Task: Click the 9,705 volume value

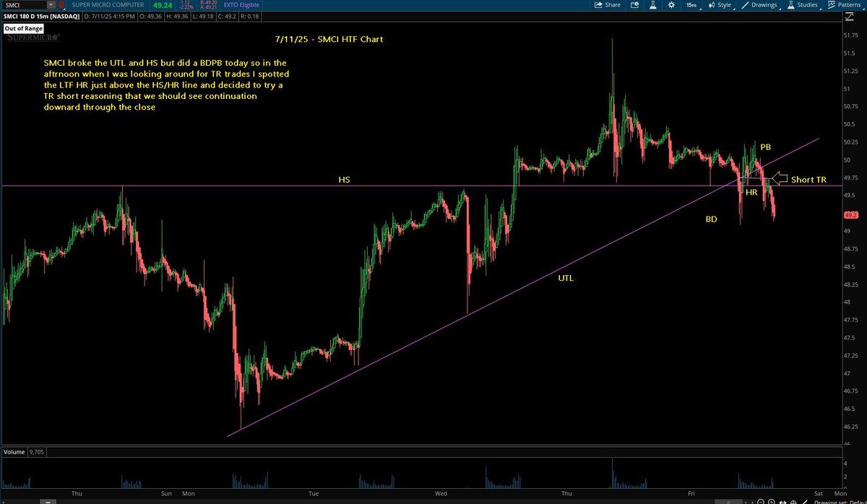Action: 36,452
